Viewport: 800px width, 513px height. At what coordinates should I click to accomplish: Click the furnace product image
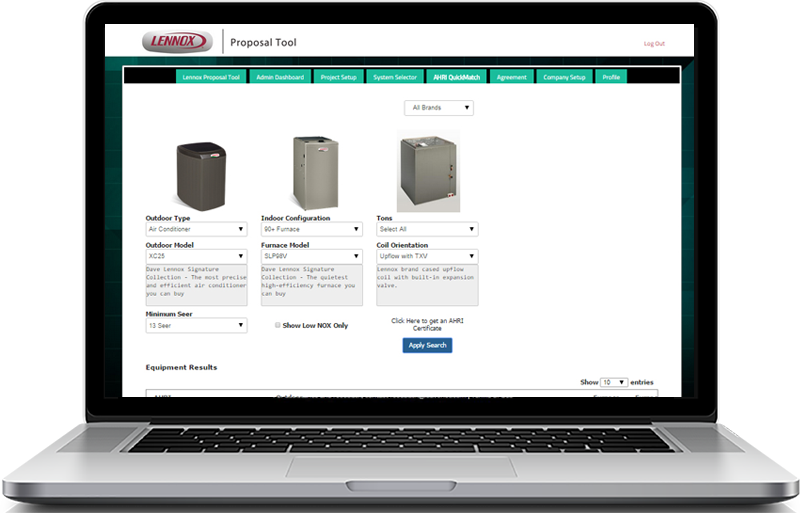[x=310, y=172]
